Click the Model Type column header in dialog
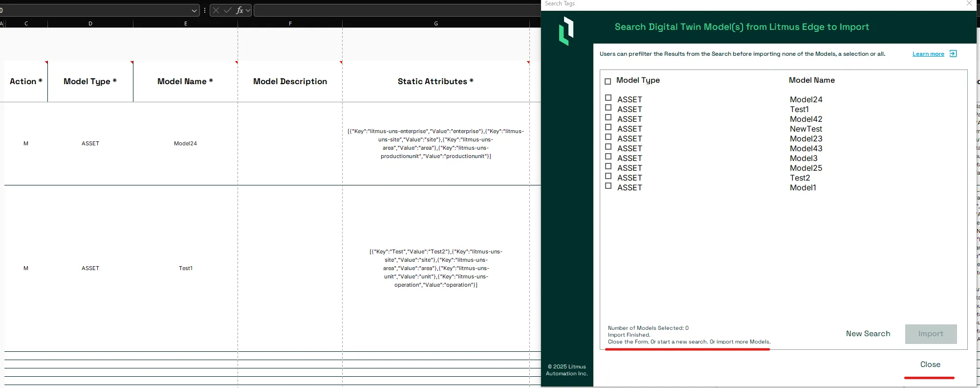This screenshot has width=980, height=388. point(638,80)
